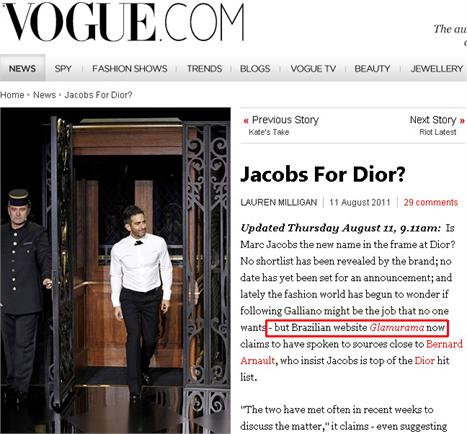Go to FASHION SHOWS section
The image size is (467, 434).
pos(130,69)
